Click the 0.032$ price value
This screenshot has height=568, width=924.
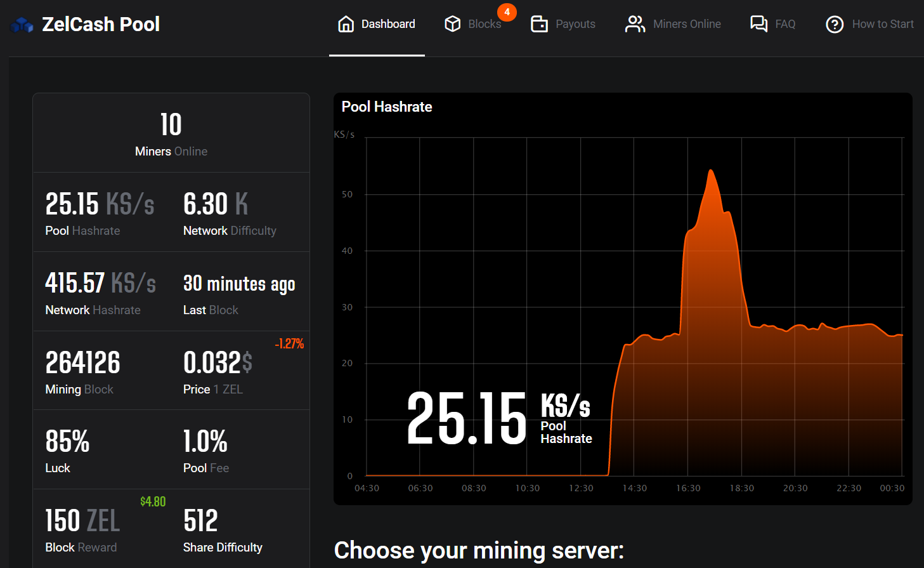218,363
